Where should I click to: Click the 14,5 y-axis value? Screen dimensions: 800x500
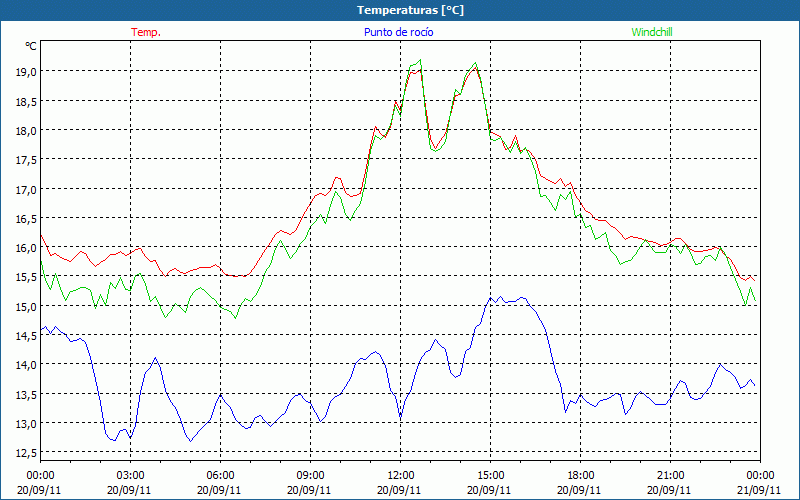tap(27, 336)
